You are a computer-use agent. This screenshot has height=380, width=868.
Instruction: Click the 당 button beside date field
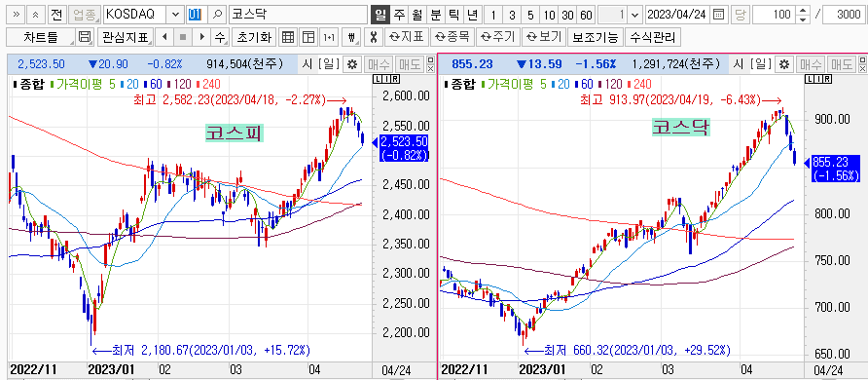pos(741,15)
